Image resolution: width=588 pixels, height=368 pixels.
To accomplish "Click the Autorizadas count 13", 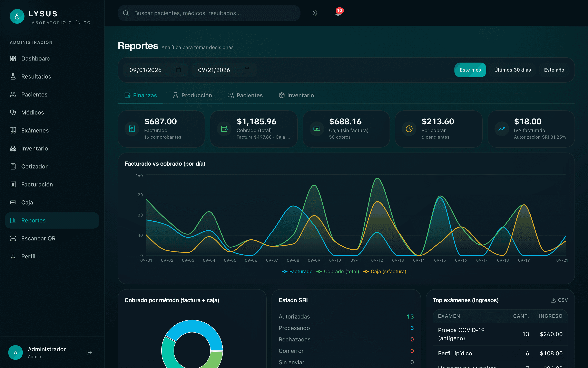I will tap(410, 317).
